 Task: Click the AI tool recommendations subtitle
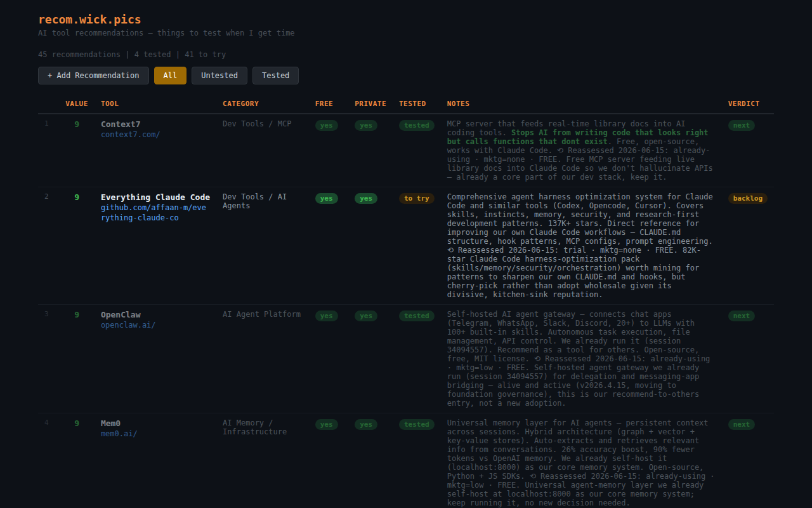pyautogui.click(x=166, y=33)
